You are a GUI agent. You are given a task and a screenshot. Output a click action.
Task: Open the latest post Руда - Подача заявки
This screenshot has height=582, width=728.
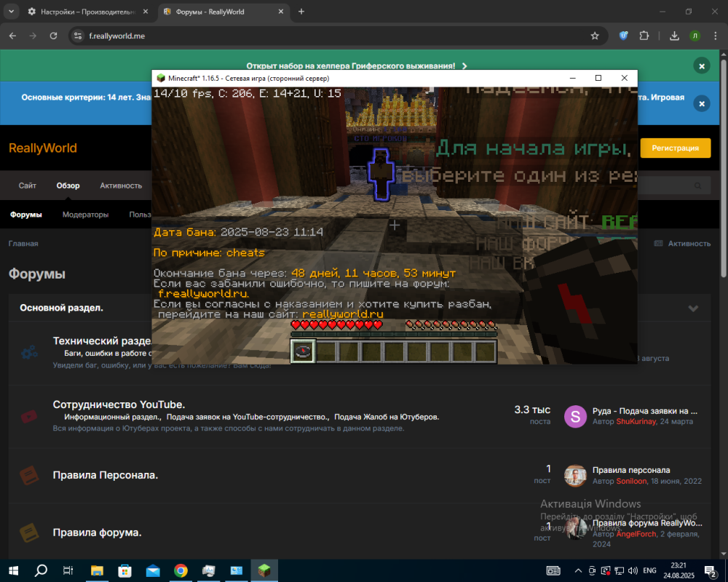[645, 411]
